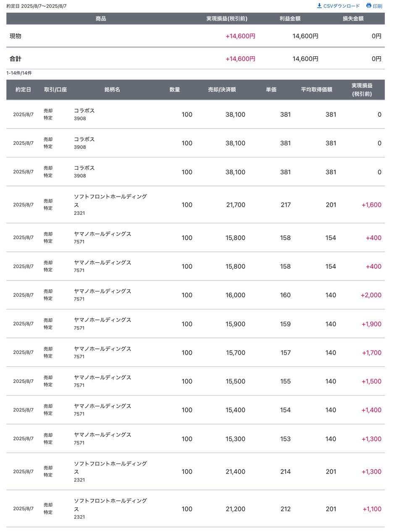The image size is (410, 532).
Task: Click the ヤマノホールディングス row with +2,000 profit
Action: pos(195,295)
